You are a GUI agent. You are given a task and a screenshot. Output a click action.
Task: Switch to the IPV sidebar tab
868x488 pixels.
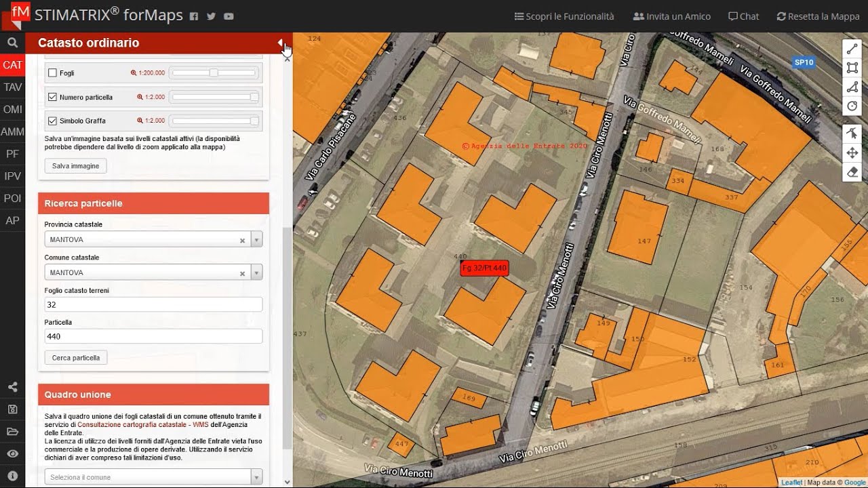(12, 176)
